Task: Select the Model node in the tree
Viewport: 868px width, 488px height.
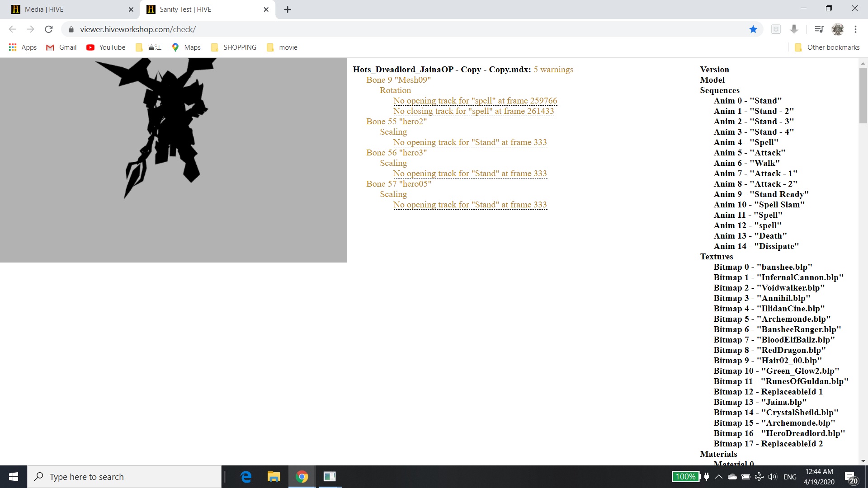Action: tap(712, 80)
